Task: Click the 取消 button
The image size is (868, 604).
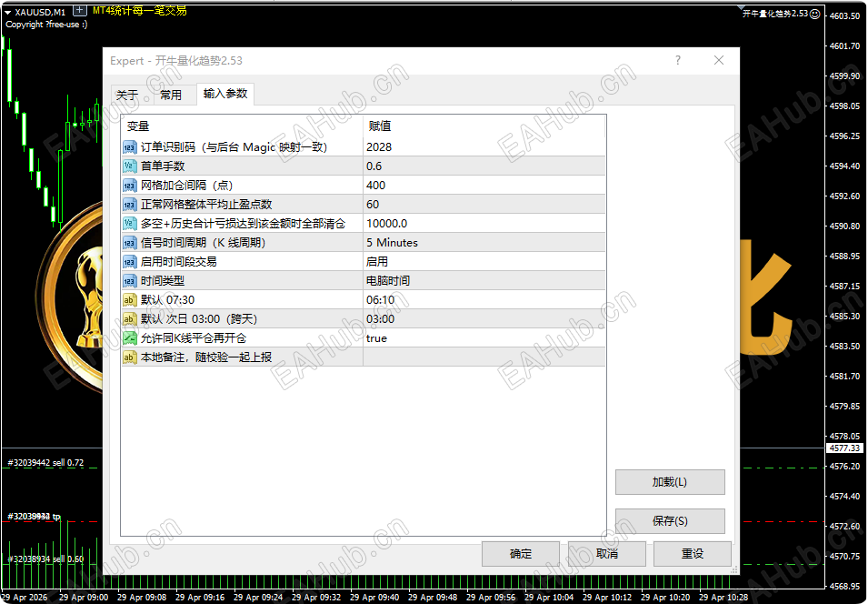Action: tap(607, 554)
